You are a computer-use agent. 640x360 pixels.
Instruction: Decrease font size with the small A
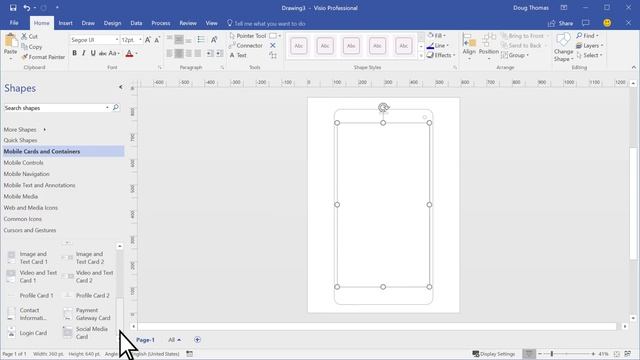coord(157,40)
